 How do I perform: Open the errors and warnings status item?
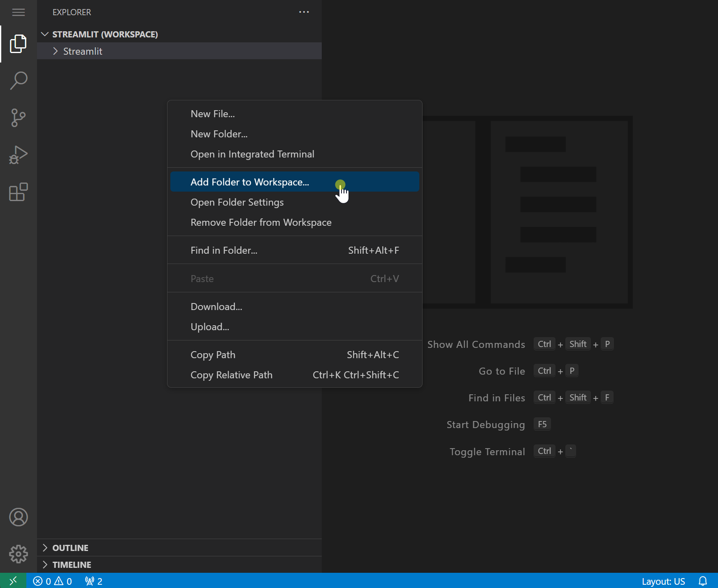pos(53,581)
